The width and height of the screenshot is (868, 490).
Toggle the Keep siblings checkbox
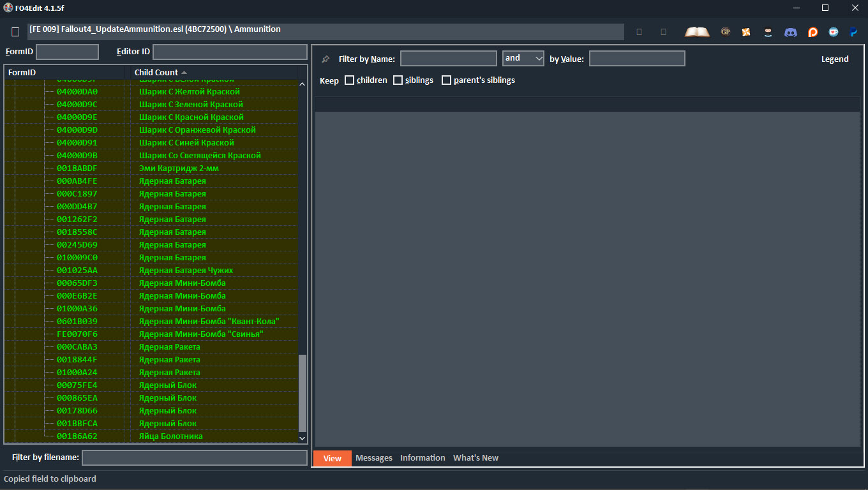(x=398, y=80)
